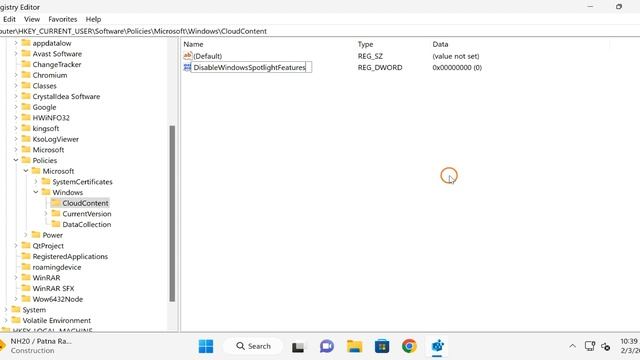The width and height of the screenshot is (640, 360).
Task: Expand the SystemCertificates key
Action: pos(36,181)
